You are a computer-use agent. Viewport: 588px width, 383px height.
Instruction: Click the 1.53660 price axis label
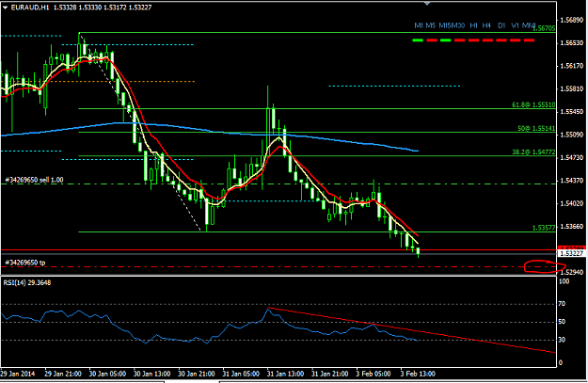[571, 227]
